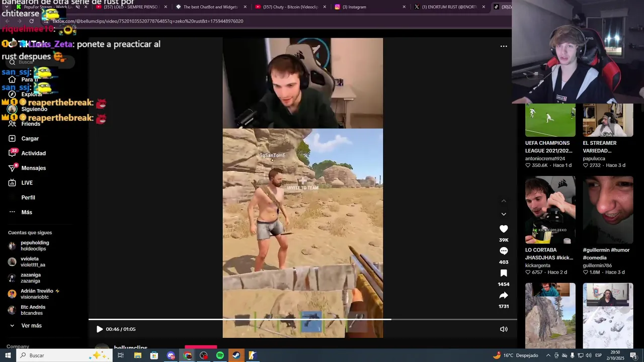Close the Chuty - Bitcoin browser tab
This screenshot has width=644, height=362.
point(325,7)
